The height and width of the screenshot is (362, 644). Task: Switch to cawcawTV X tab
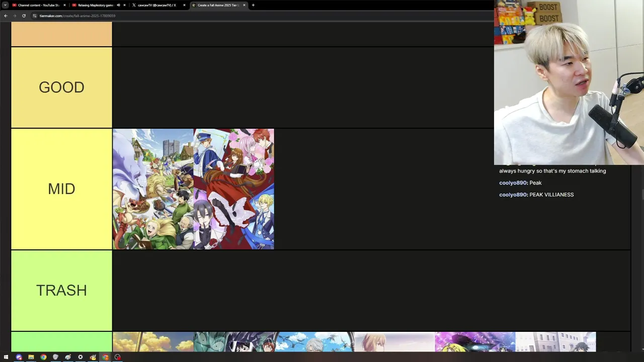click(x=157, y=5)
